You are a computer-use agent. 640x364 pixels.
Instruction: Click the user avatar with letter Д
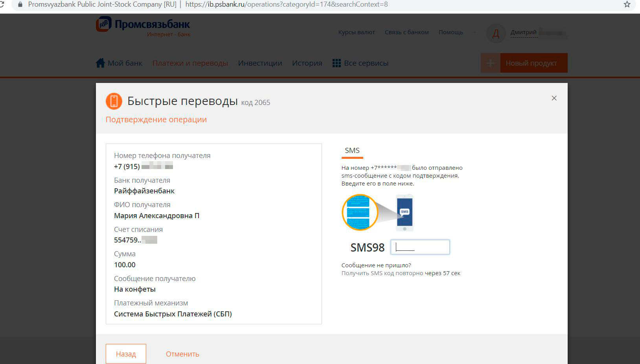(x=496, y=33)
